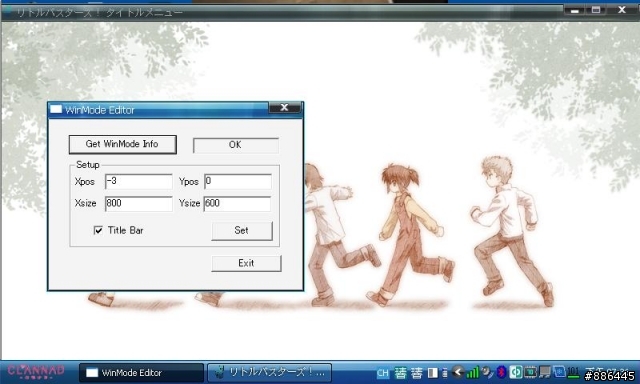Image resolution: width=640 pixels, height=384 pixels.
Task: Click WinMode Editor title bar icon
Action: pos(56,109)
